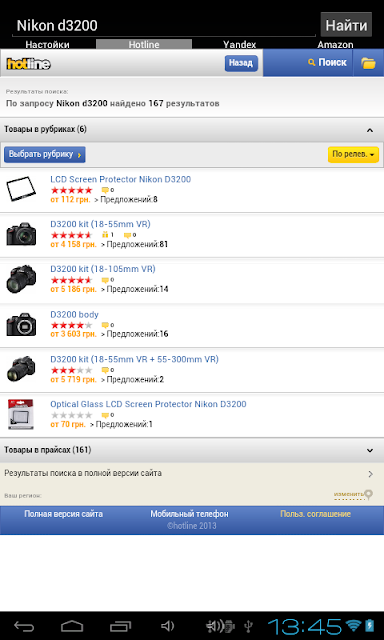Tap Android home navigation icon

72,626
